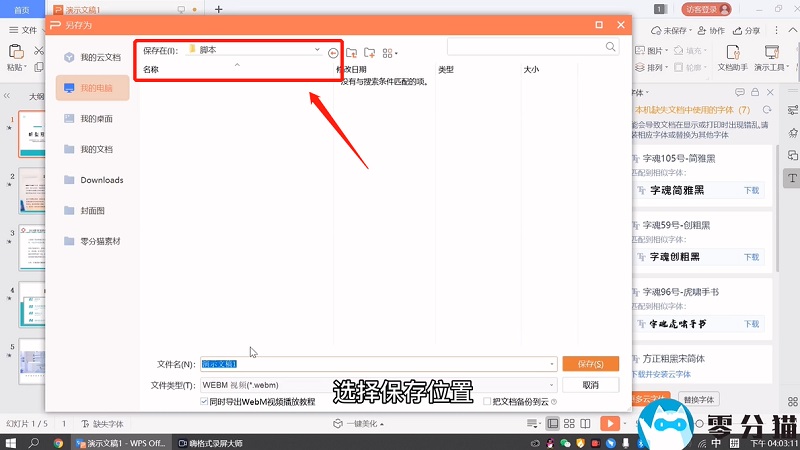Go up one folder level
Screen dimensions: 800x450
pyautogui.click(x=351, y=52)
